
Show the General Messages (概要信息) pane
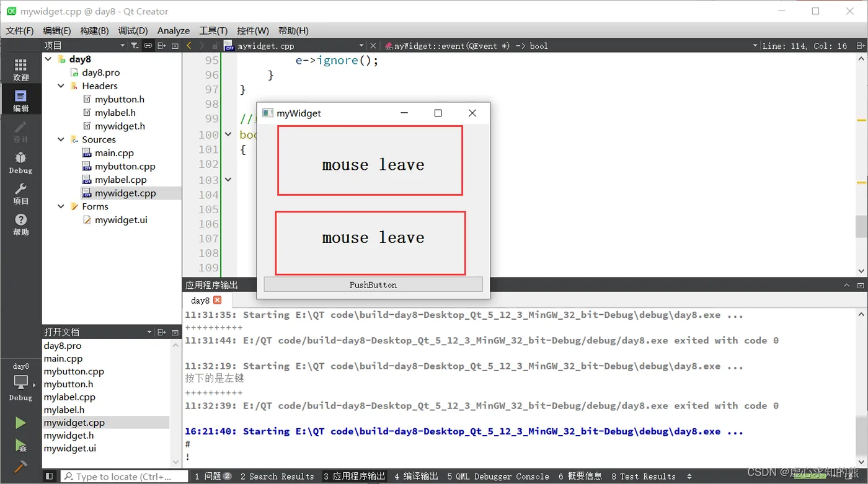pyautogui.click(x=580, y=476)
